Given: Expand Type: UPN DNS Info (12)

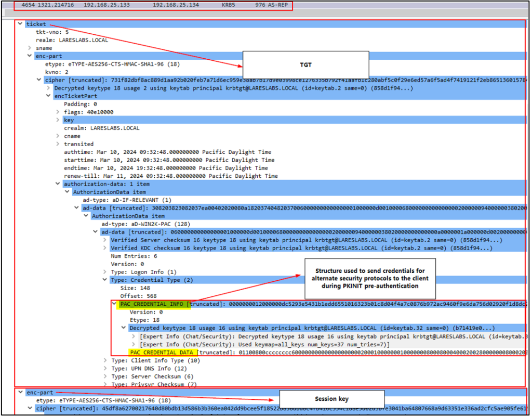Looking at the screenshot, I should (105, 369).
